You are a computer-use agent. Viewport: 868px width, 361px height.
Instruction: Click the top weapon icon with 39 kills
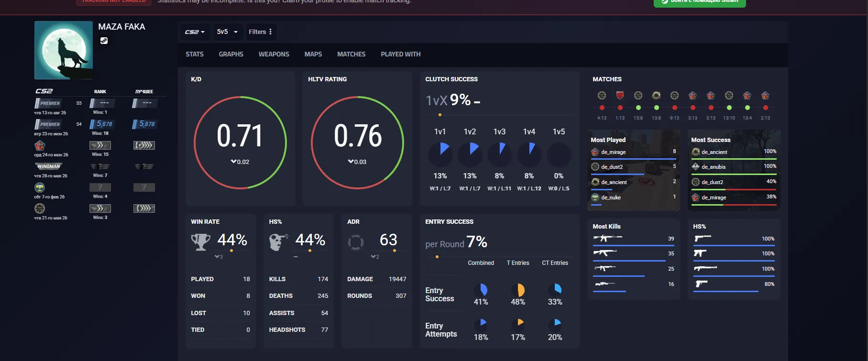(x=608, y=238)
